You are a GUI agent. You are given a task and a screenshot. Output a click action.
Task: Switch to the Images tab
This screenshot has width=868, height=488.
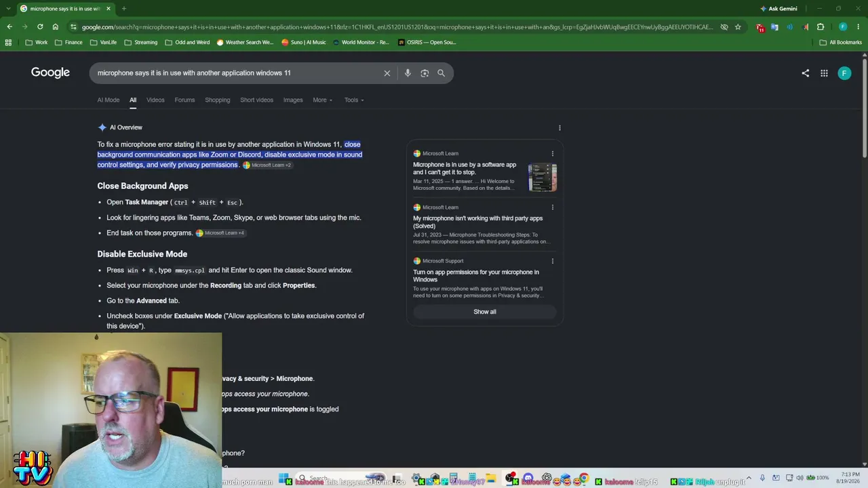293,100
